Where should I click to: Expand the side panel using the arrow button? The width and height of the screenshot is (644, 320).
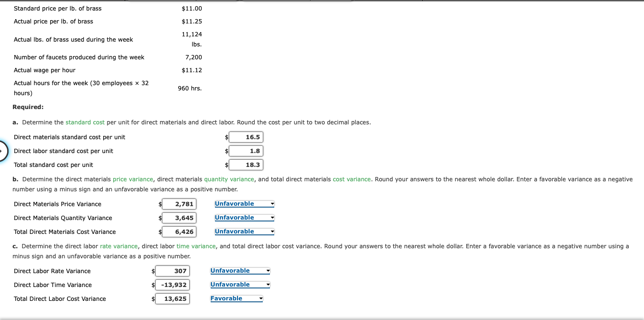pos(1,151)
